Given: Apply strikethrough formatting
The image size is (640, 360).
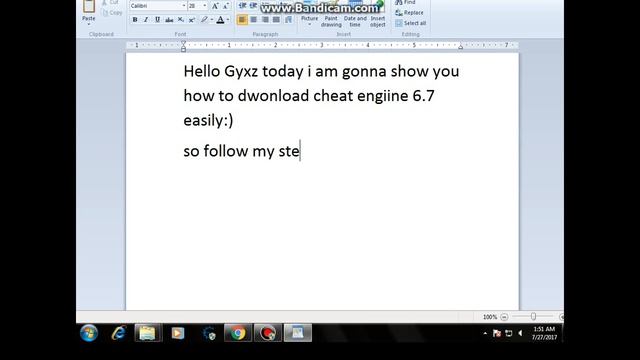Looking at the screenshot, I should click(169, 20).
